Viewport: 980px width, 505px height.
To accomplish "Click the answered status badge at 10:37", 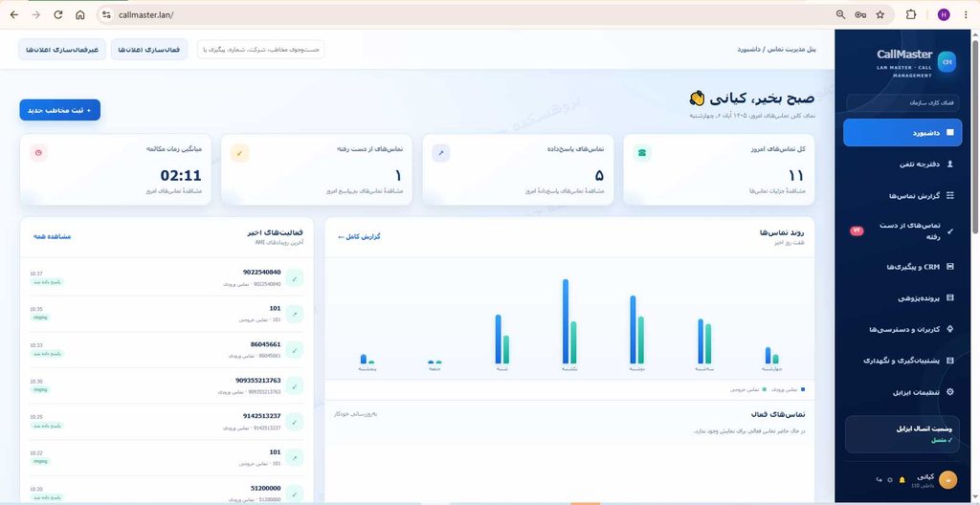I will (47, 282).
